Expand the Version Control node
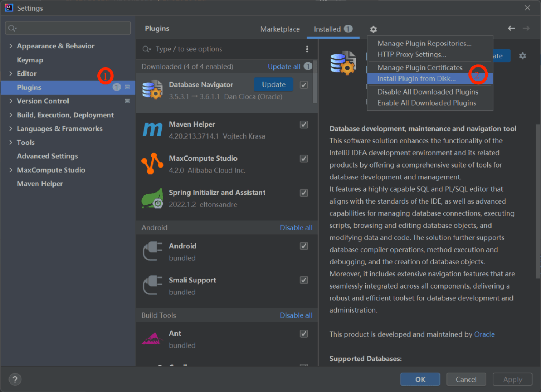The width and height of the screenshot is (541, 392). coord(10,101)
